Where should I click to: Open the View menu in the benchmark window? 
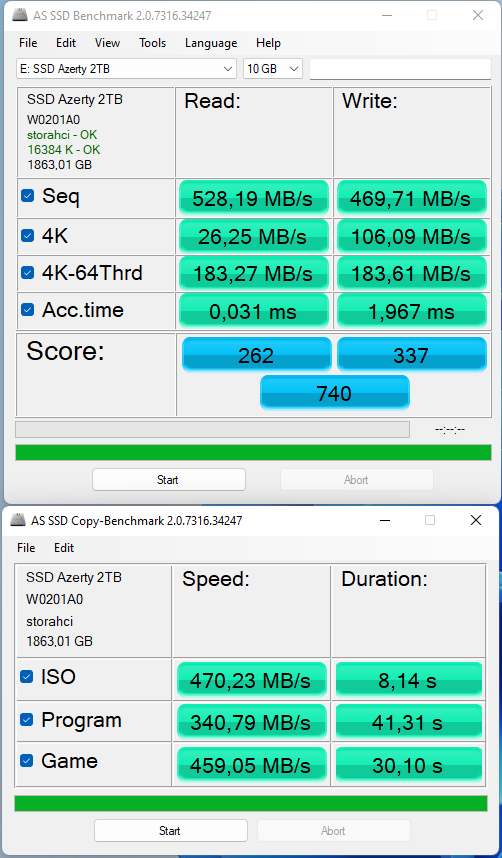[107, 43]
